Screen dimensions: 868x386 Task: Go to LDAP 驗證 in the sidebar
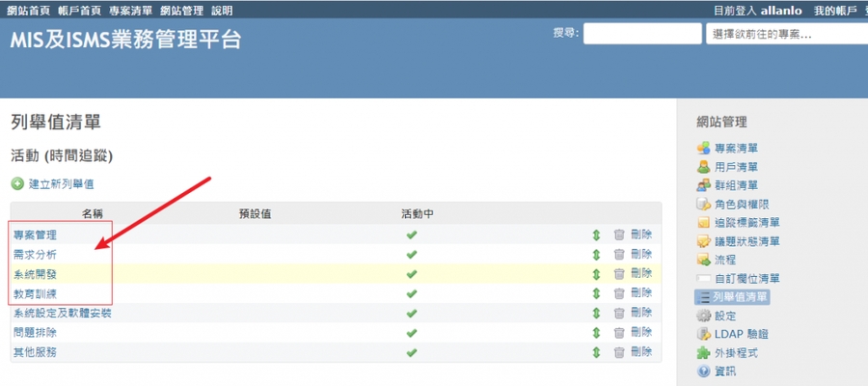pyautogui.click(x=742, y=334)
